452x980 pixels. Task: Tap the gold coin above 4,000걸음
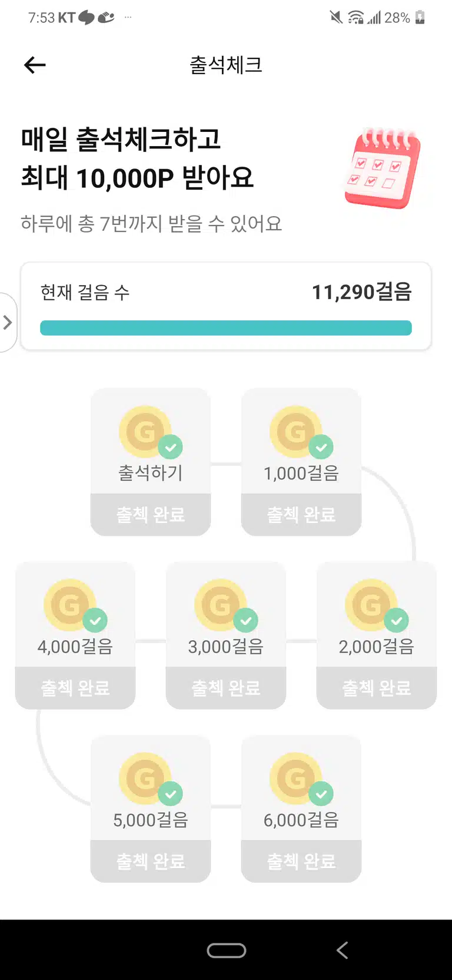pos(69,605)
